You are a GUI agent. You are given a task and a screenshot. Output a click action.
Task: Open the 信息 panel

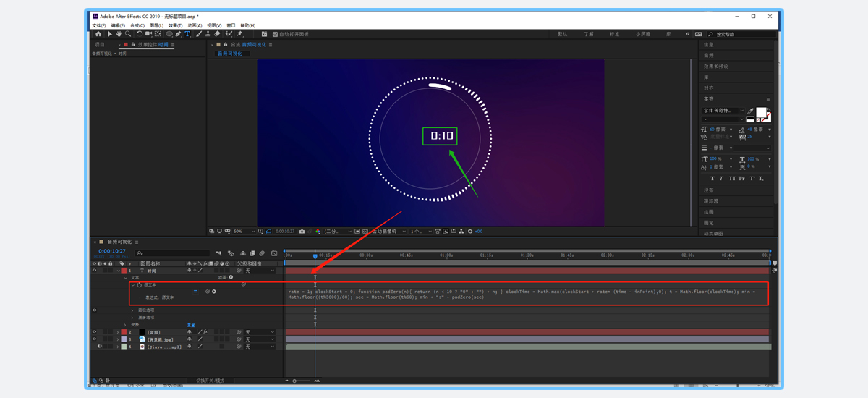pyautogui.click(x=708, y=45)
